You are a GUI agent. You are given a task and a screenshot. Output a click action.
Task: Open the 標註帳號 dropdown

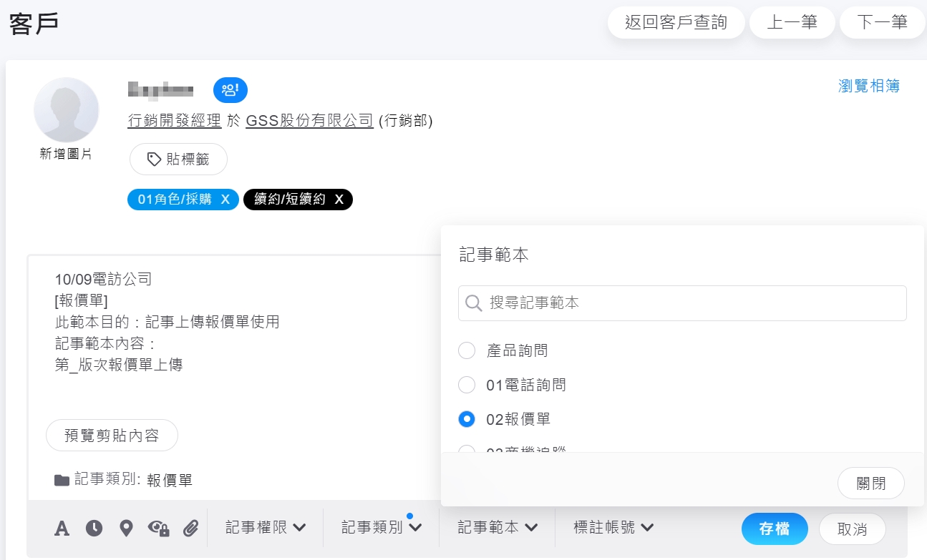click(x=613, y=528)
